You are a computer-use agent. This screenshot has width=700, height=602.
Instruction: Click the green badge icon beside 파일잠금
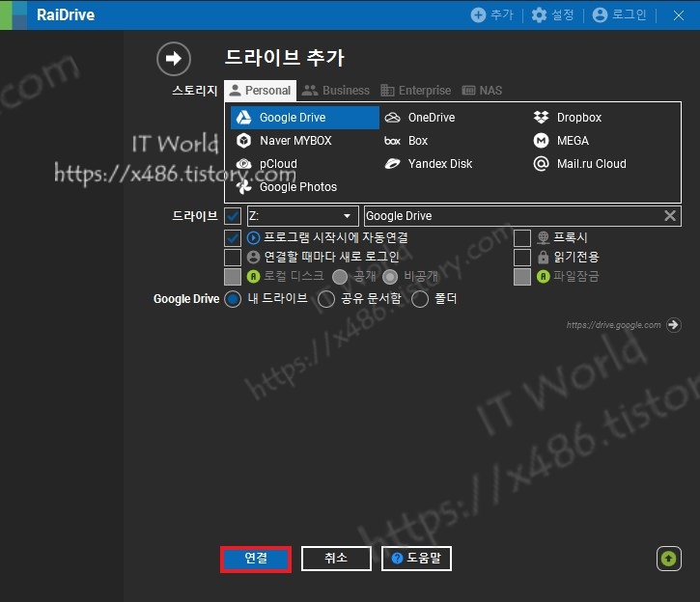[543, 277]
